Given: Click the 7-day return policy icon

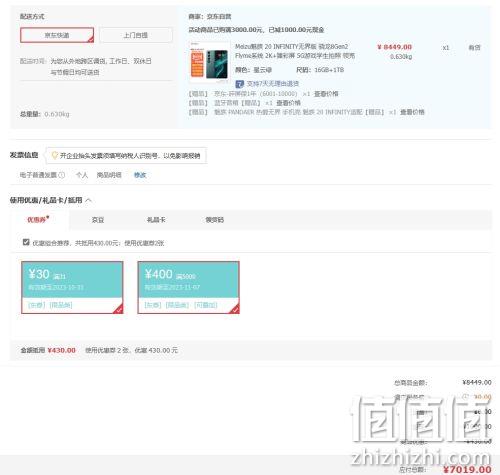Looking at the screenshot, I should (239, 84).
